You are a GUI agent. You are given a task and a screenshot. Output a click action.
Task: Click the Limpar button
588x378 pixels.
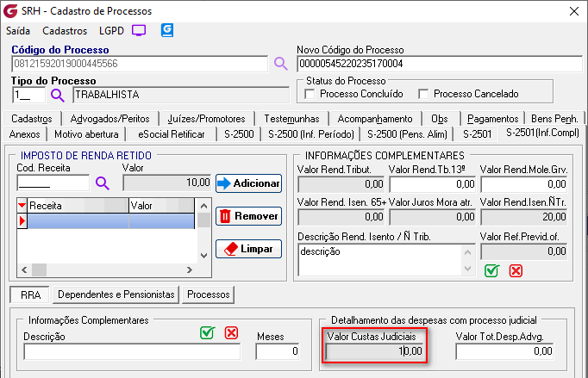[248, 249]
